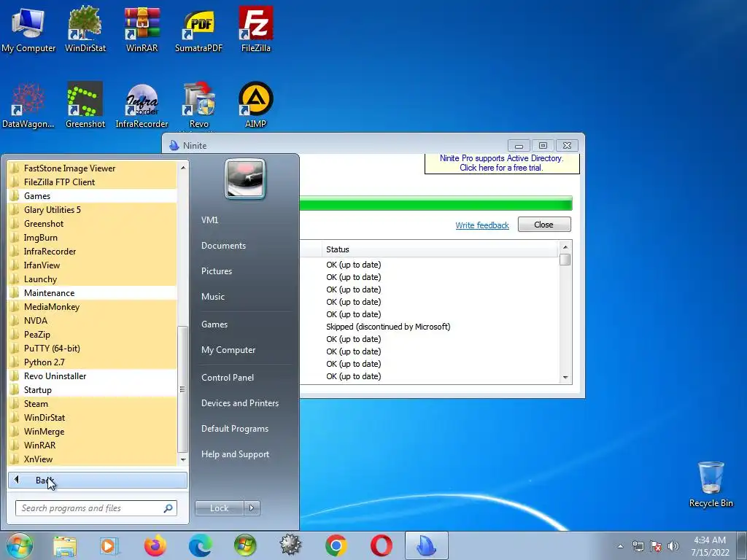The width and height of the screenshot is (747, 560).
Task: Click the Ninite Pro free trial notice
Action: (502, 163)
